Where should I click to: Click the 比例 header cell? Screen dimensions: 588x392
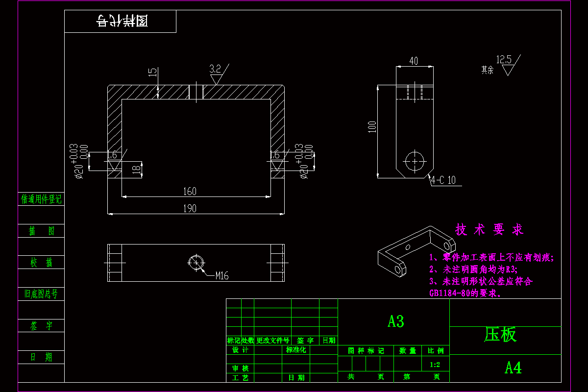[435, 351]
